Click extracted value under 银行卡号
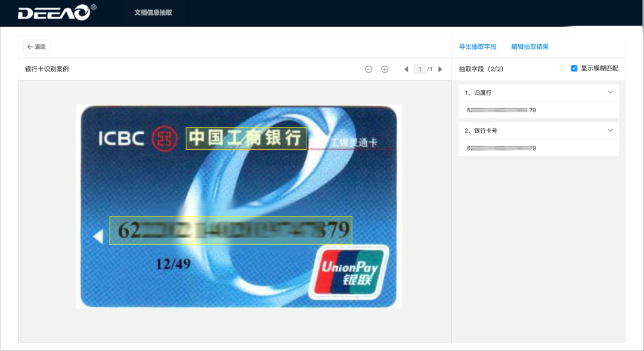 501,148
